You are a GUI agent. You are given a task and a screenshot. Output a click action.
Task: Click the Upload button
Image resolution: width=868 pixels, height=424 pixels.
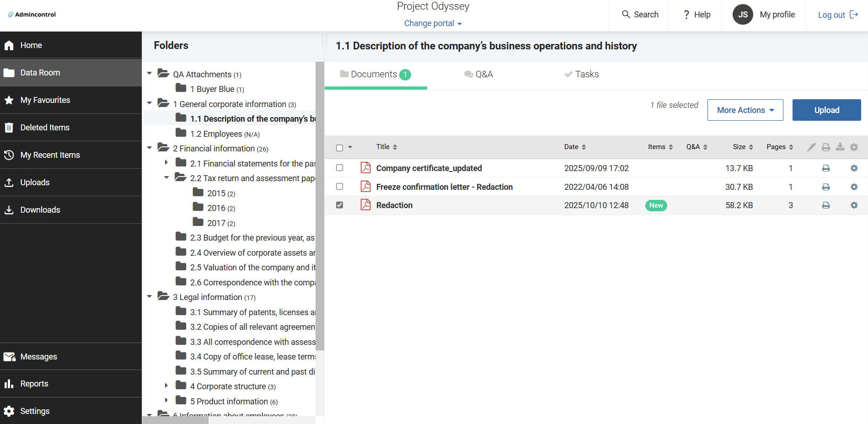[826, 110]
